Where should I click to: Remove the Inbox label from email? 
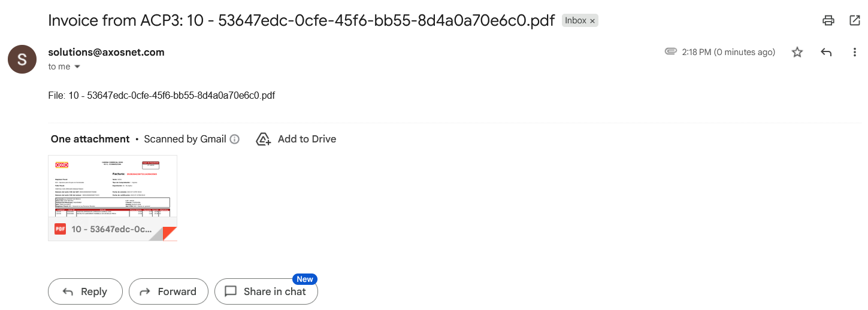click(x=592, y=21)
